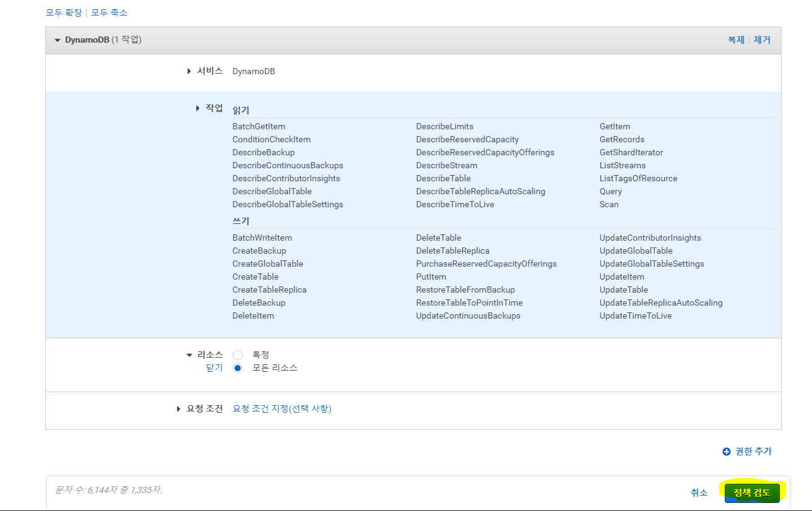812x511 pixels.
Task: Click the UpdateTimeToLive action text
Action: [636, 316]
